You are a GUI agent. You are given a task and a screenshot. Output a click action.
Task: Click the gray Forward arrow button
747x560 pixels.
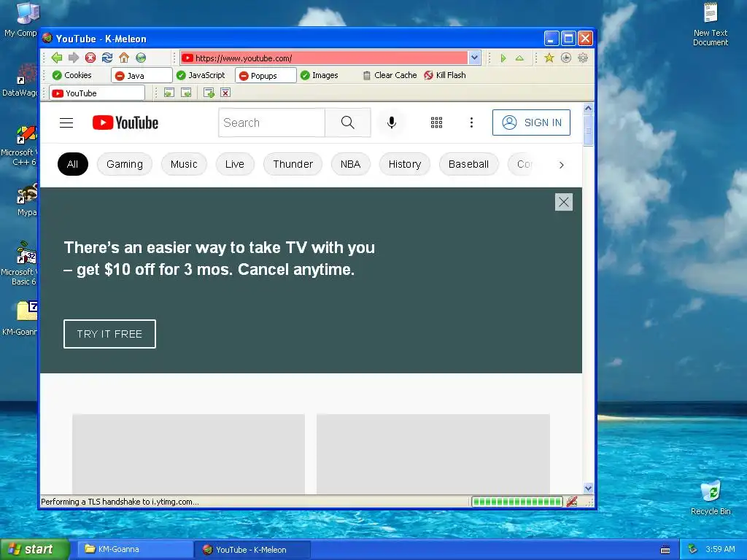(x=74, y=58)
